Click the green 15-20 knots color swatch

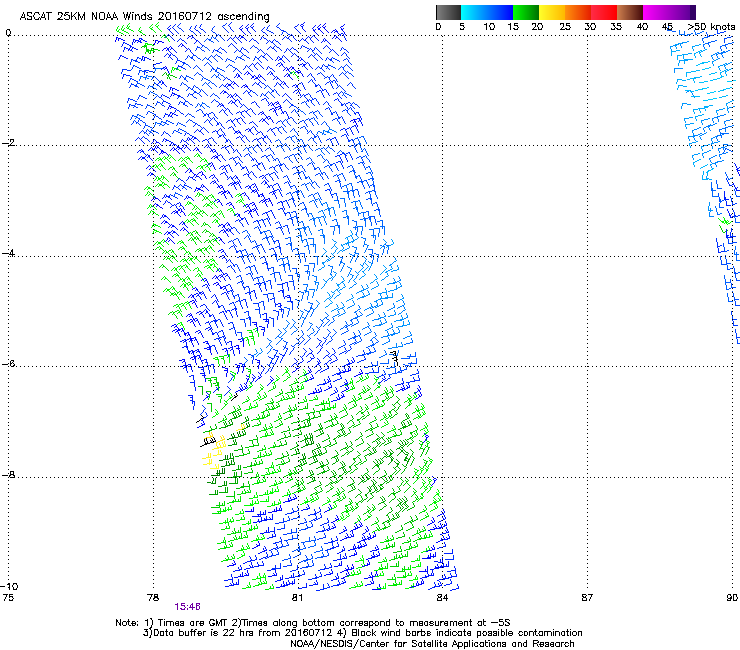point(526,12)
